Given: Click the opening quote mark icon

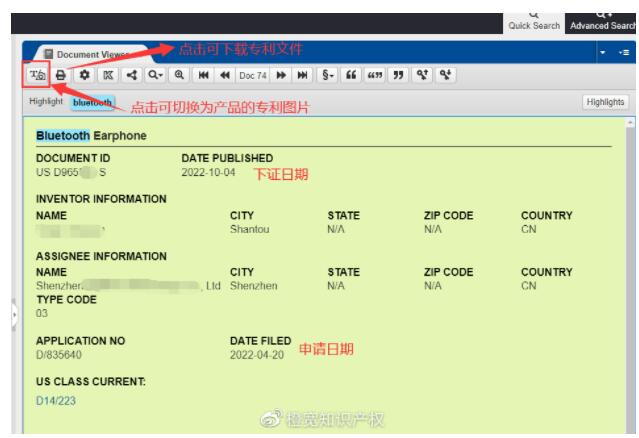Looking at the screenshot, I should click(351, 75).
